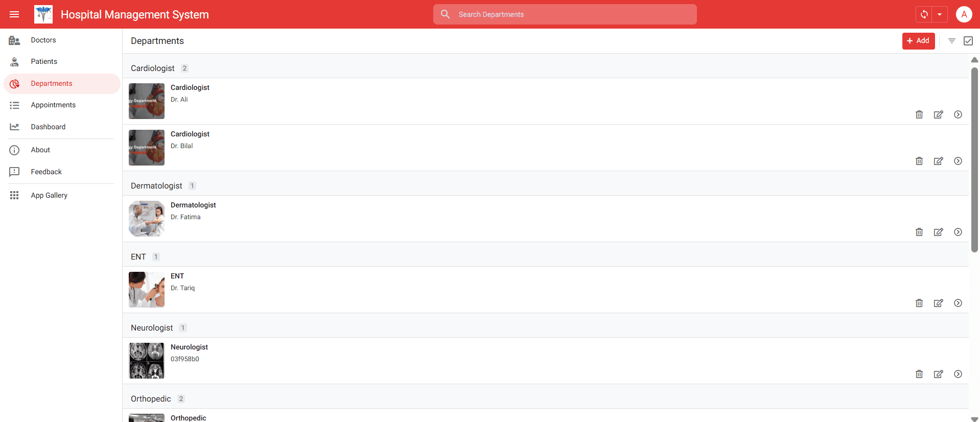
Task: Delete Dr. Ali's Cardiologist record
Action: (919, 114)
